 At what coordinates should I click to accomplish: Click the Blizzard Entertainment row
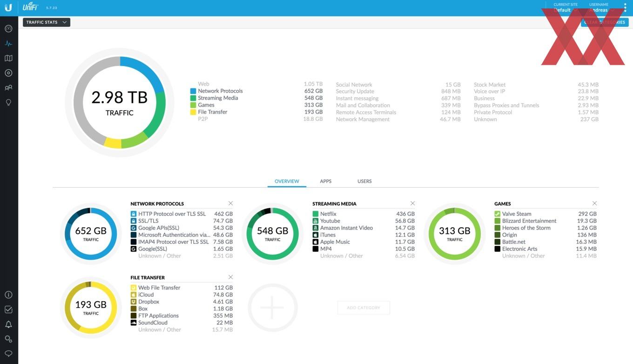pos(545,221)
